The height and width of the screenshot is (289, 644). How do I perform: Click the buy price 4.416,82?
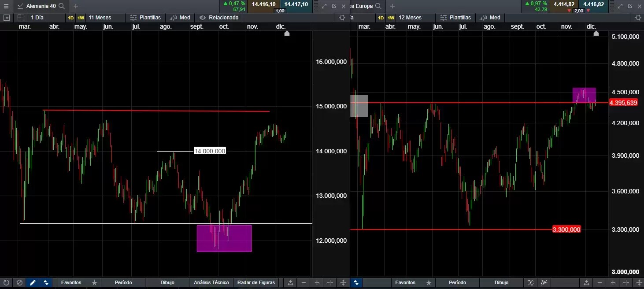click(593, 4)
